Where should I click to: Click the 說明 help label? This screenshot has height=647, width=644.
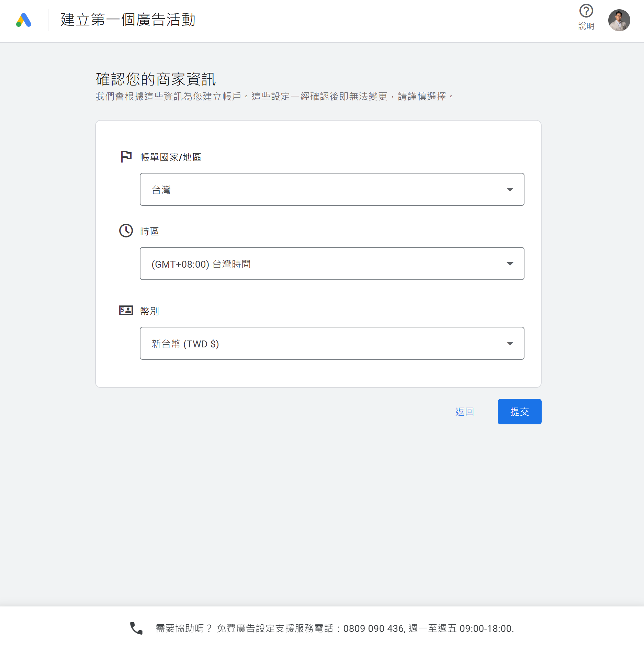[x=586, y=26]
